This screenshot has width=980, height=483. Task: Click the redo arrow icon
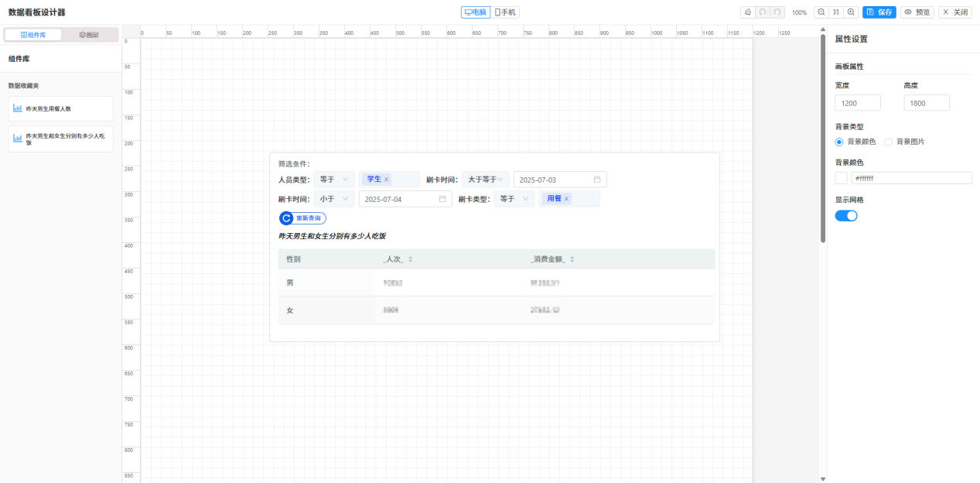(x=777, y=12)
